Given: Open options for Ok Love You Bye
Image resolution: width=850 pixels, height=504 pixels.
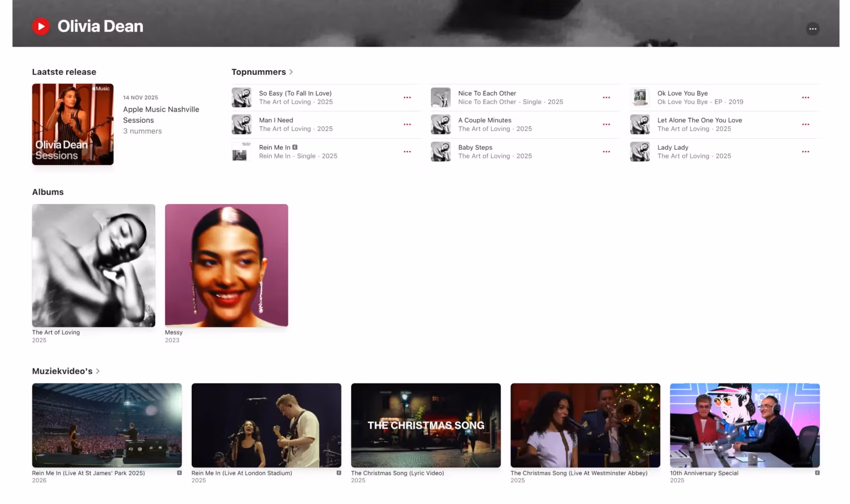Looking at the screenshot, I should [x=805, y=97].
